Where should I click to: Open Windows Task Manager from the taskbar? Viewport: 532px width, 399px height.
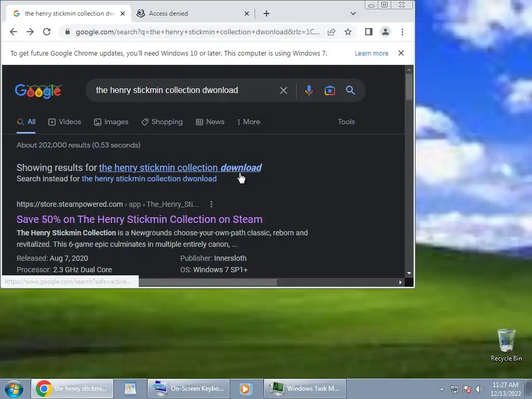[x=305, y=389]
